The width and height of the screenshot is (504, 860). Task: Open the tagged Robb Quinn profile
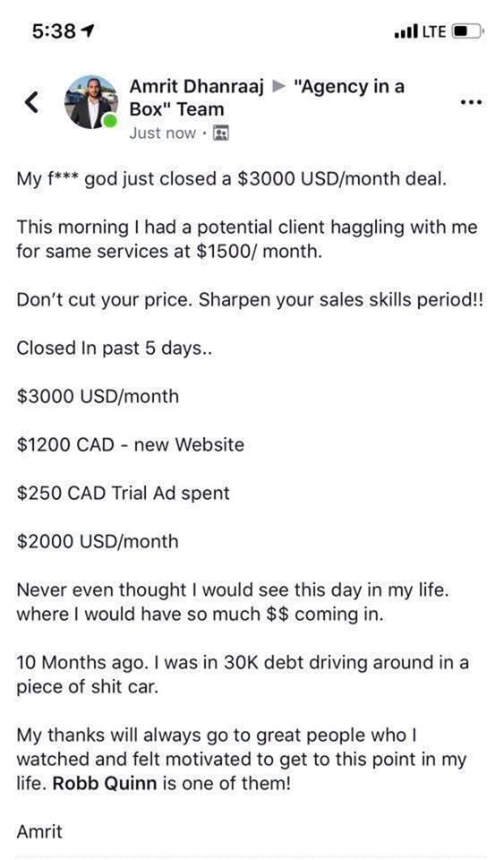pos(105,783)
